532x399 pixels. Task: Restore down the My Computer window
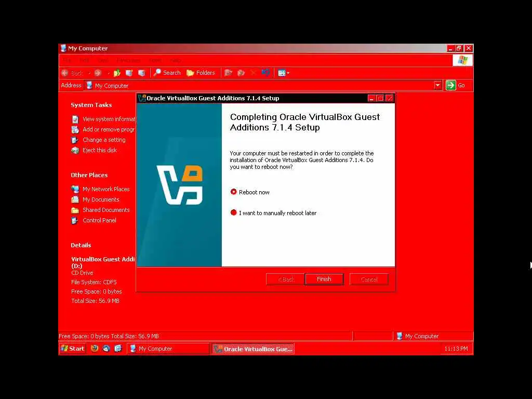coord(459,48)
